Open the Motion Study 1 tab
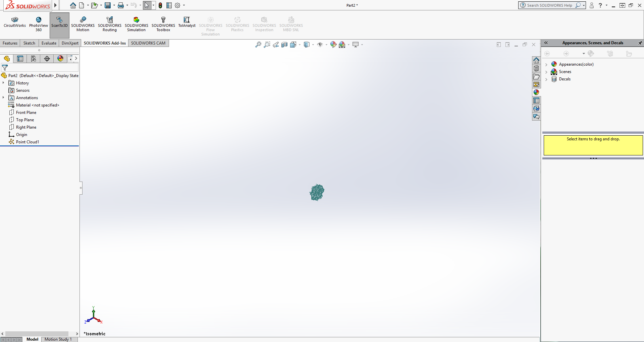 pos(59,339)
